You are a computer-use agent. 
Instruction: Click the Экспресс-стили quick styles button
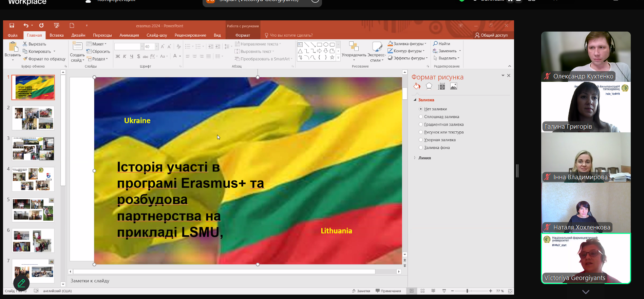[x=377, y=52]
